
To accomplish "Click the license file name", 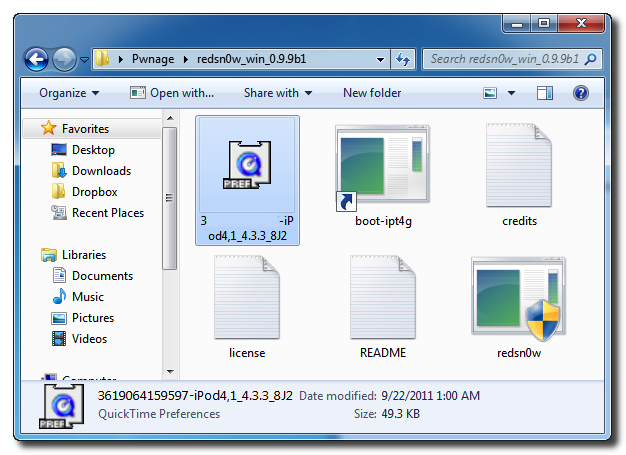I will 247,353.
